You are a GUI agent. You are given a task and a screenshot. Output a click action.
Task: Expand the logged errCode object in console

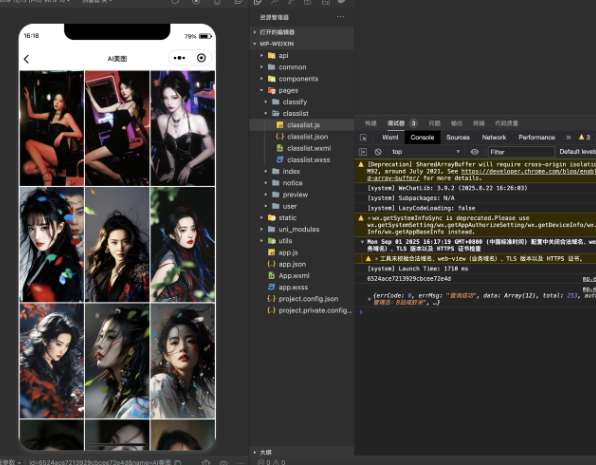click(x=369, y=299)
